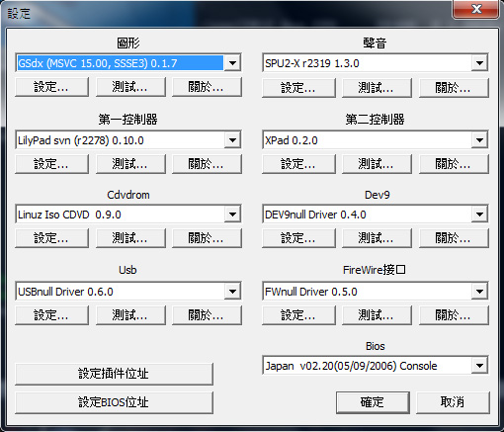
Task: Expand the FireWire FWnull dropdown arrow
Action: [x=479, y=292]
